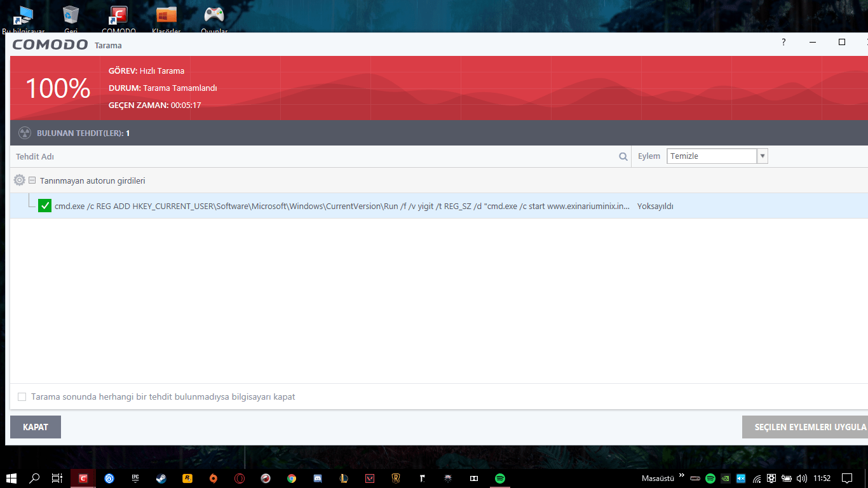
Task: Open Valorant from the taskbar
Action: (370, 478)
